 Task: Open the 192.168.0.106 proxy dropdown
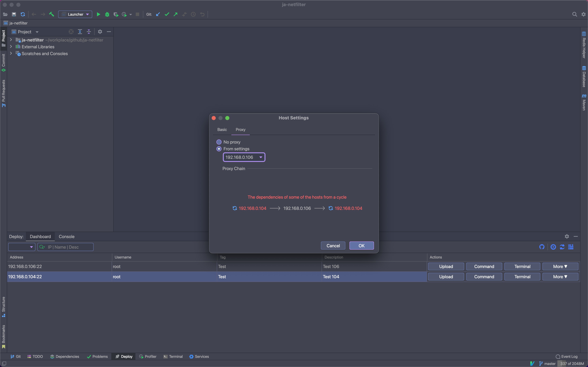click(x=244, y=157)
